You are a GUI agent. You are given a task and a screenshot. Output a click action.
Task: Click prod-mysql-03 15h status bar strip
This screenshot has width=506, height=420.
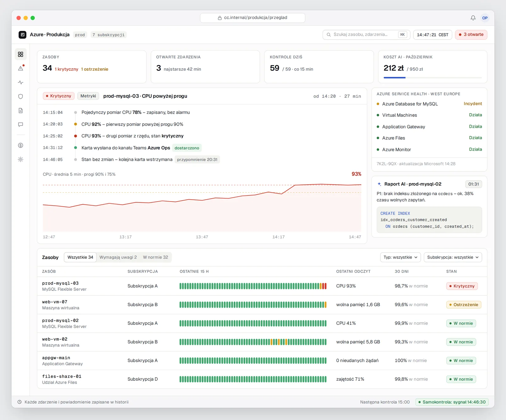point(253,286)
